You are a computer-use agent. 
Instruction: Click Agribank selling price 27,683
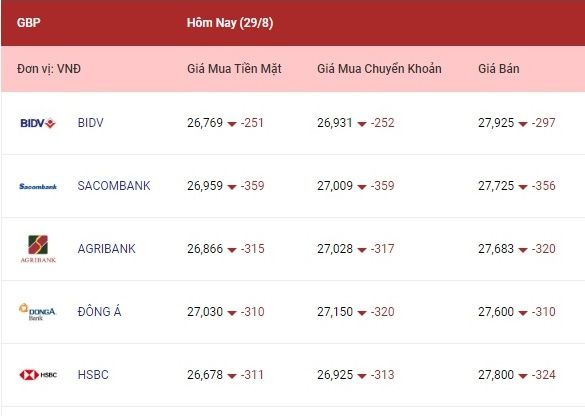tap(496, 249)
